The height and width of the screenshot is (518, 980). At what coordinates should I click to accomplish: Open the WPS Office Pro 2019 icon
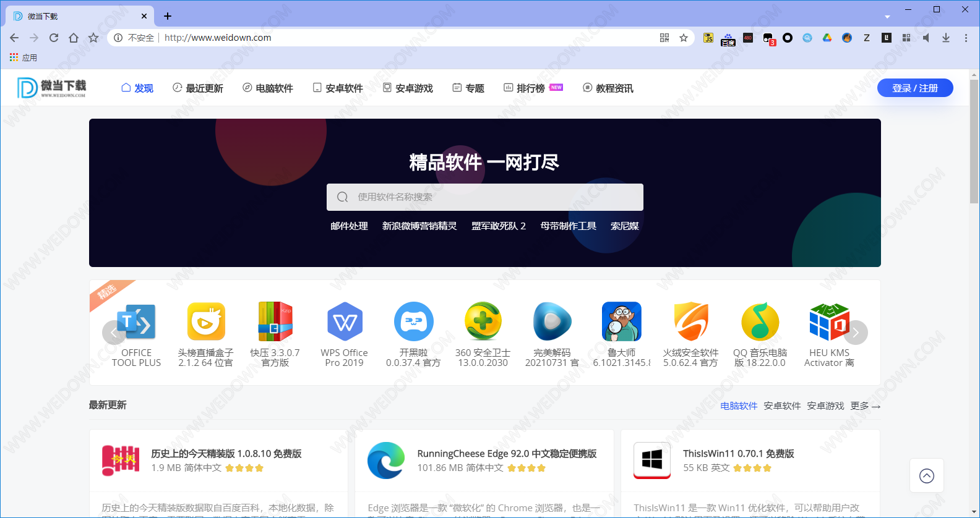pyautogui.click(x=345, y=321)
